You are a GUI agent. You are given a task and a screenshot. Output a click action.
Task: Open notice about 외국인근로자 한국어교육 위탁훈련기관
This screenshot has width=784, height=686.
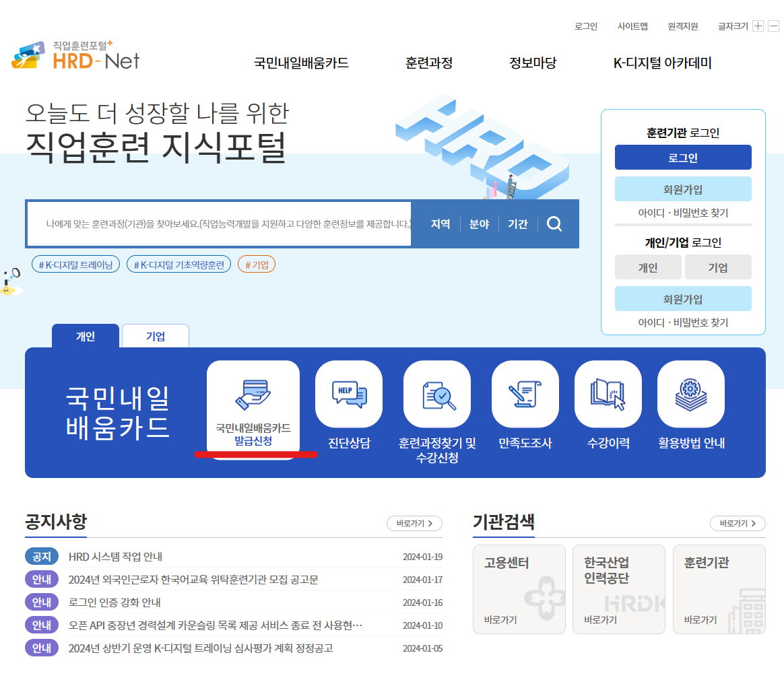tap(193, 580)
